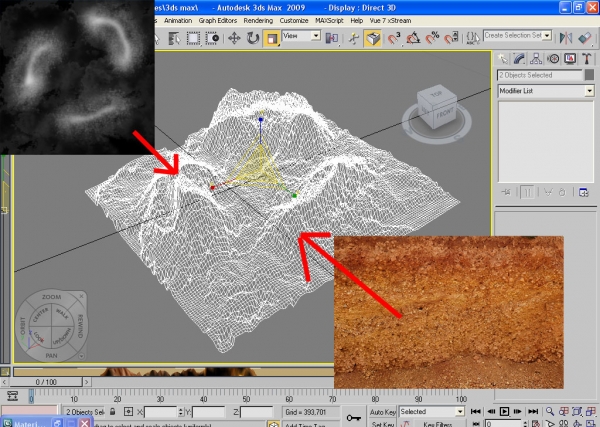600x427 pixels.
Task: Open the Graph Editors menu
Action: [218, 21]
